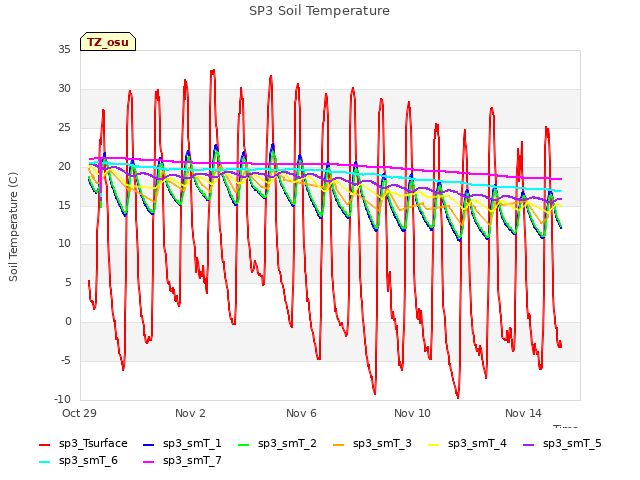
Task: Click the TZ_osu annotation label
Action: (x=108, y=42)
